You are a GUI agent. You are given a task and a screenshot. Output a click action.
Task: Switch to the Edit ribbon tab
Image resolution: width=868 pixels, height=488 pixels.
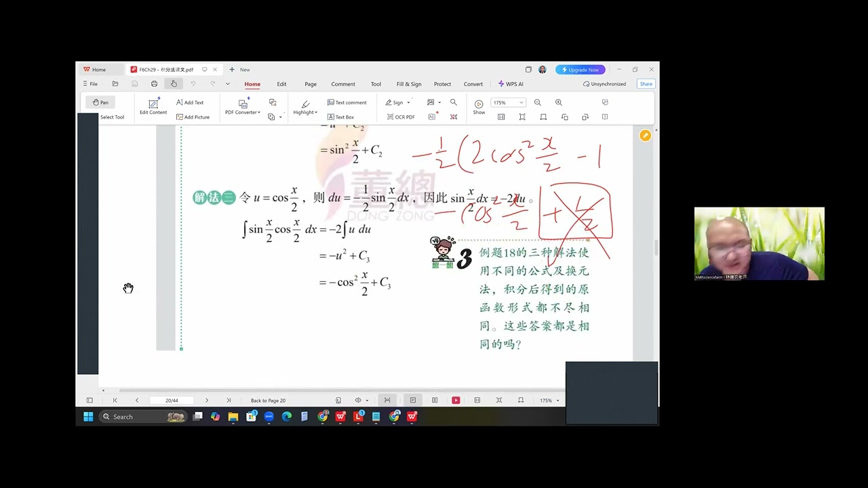click(x=281, y=84)
